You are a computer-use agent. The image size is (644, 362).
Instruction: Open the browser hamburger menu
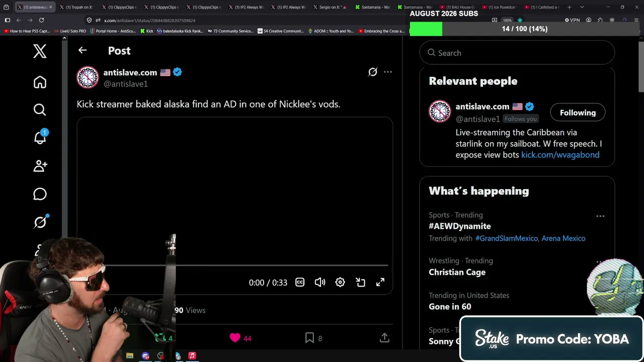pyautogui.click(x=637, y=20)
